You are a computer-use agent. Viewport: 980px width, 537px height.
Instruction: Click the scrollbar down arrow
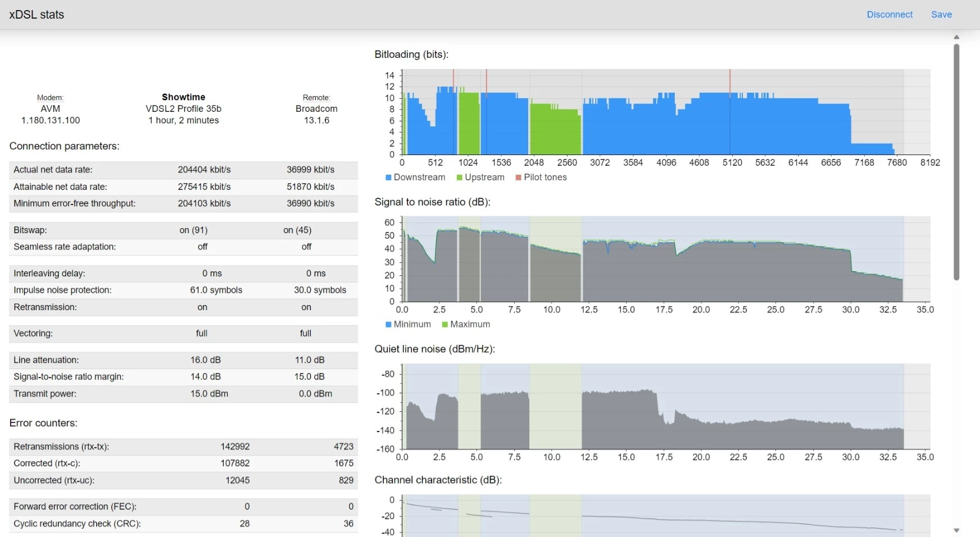coord(956,530)
